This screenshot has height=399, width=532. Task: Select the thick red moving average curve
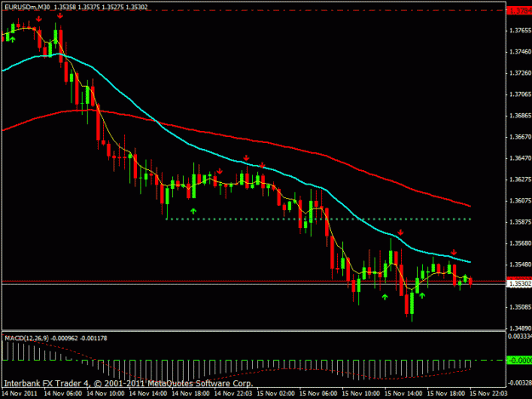[237, 138]
